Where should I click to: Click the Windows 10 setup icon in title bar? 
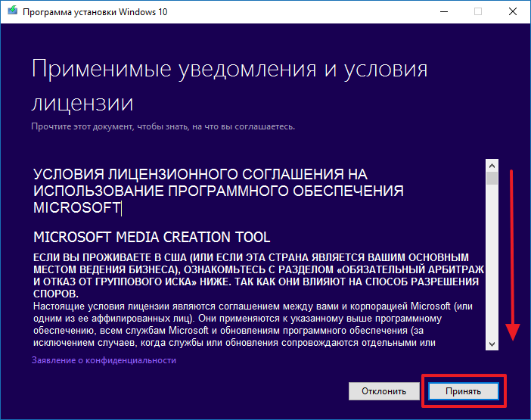(13, 11)
